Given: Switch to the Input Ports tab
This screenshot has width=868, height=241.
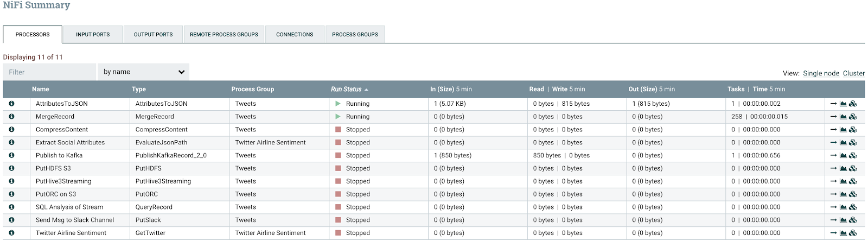Looking at the screenshot, I should coord(93,34).
